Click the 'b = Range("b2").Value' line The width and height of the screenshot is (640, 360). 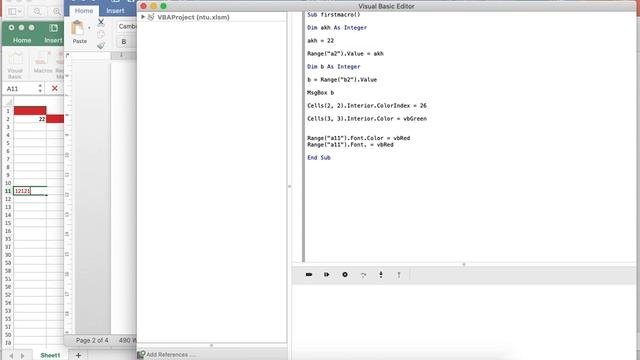[x=342, y=80]
